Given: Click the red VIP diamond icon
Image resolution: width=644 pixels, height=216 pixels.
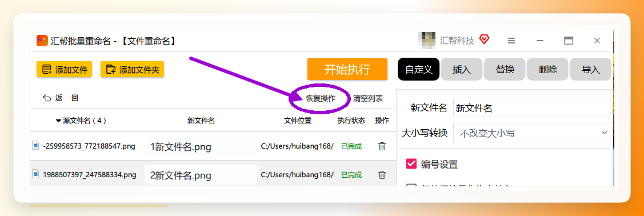Looking at the screenshot, I should pos(485,40).
